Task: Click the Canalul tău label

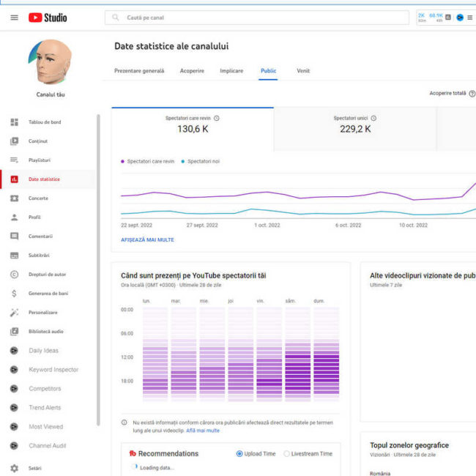Action: pos(51,94)
